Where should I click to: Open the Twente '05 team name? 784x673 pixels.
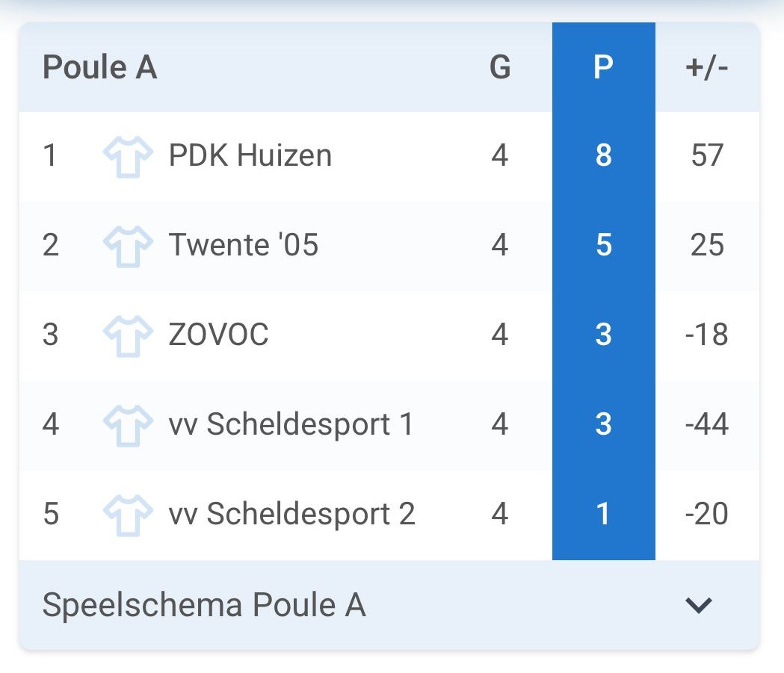tap(244, 246)
